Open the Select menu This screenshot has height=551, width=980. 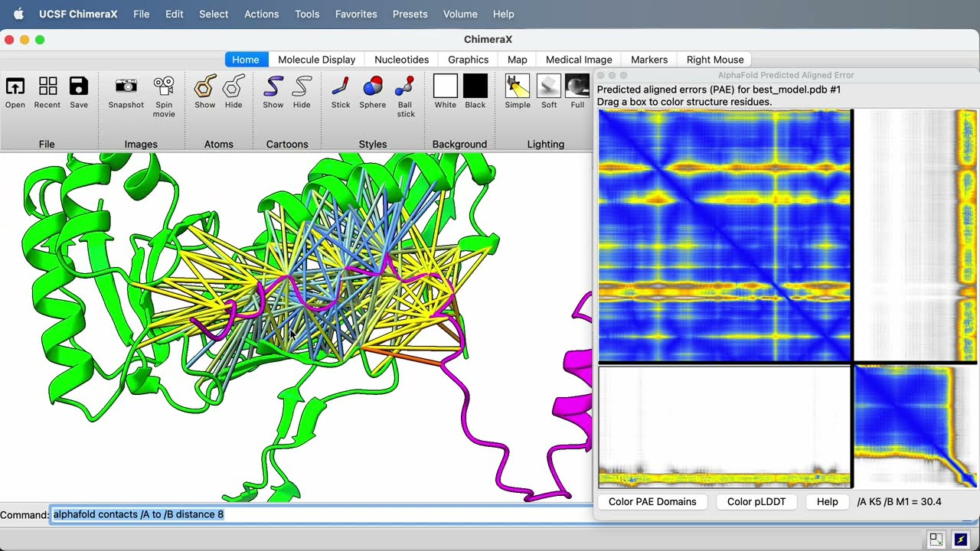(214, 14)
